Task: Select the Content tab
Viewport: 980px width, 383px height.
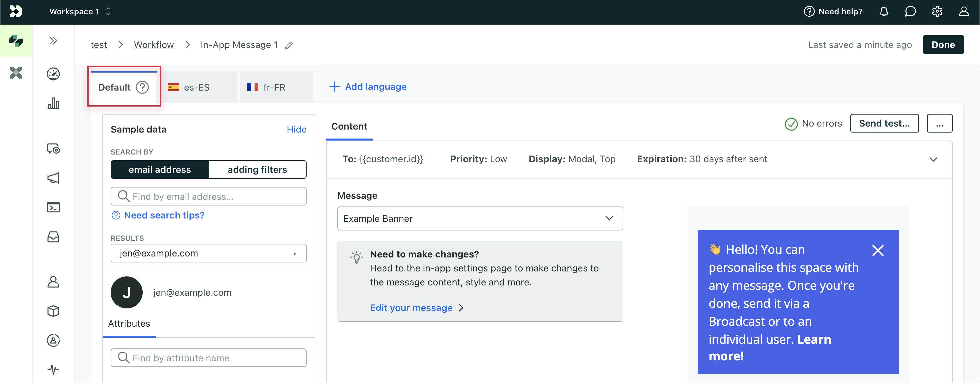Action: [x=349, y=126]
